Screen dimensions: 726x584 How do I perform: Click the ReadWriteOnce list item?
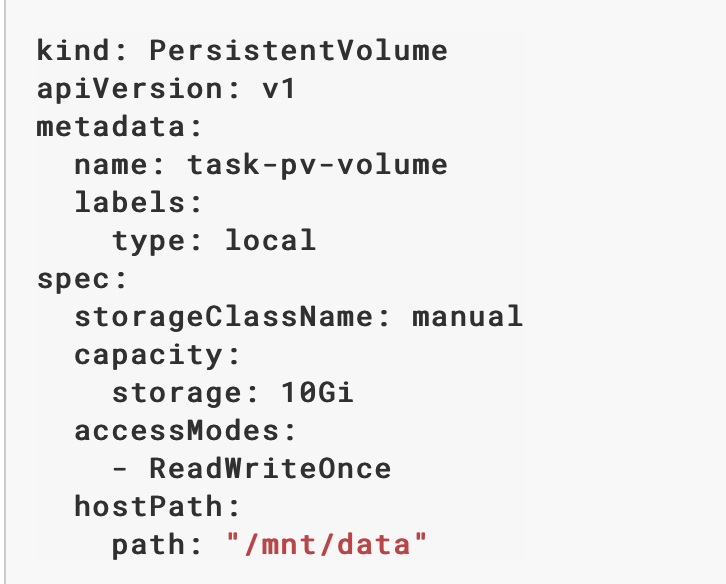(270, 469)
